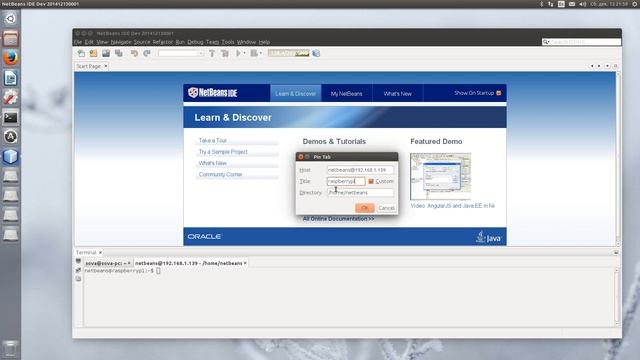Toggle the Show On Startup checkbox
The width and height of the screenshot is (640, 360).
point(498,93)
